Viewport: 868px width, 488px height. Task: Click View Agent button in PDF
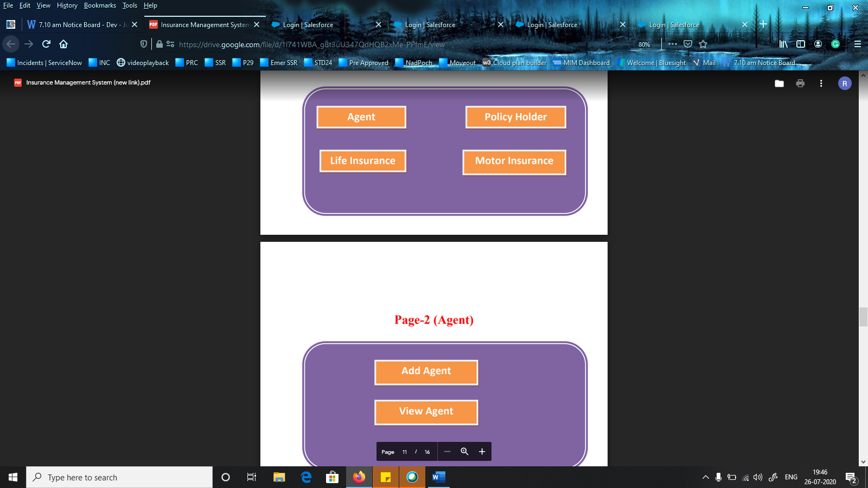click(426, 413)
